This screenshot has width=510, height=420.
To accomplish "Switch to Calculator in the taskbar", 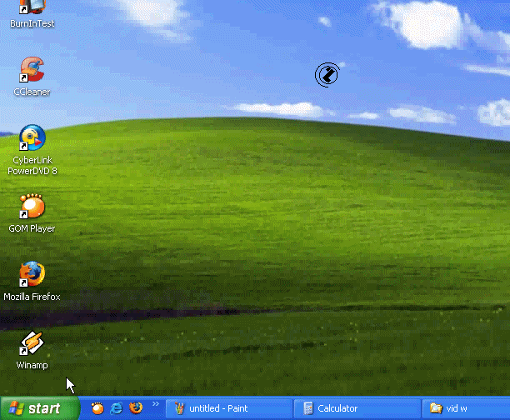I will pyautogui.click(x=357, y=408).
